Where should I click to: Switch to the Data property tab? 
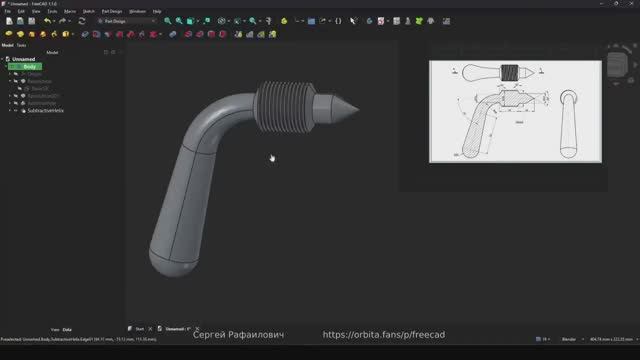point(67,329)
